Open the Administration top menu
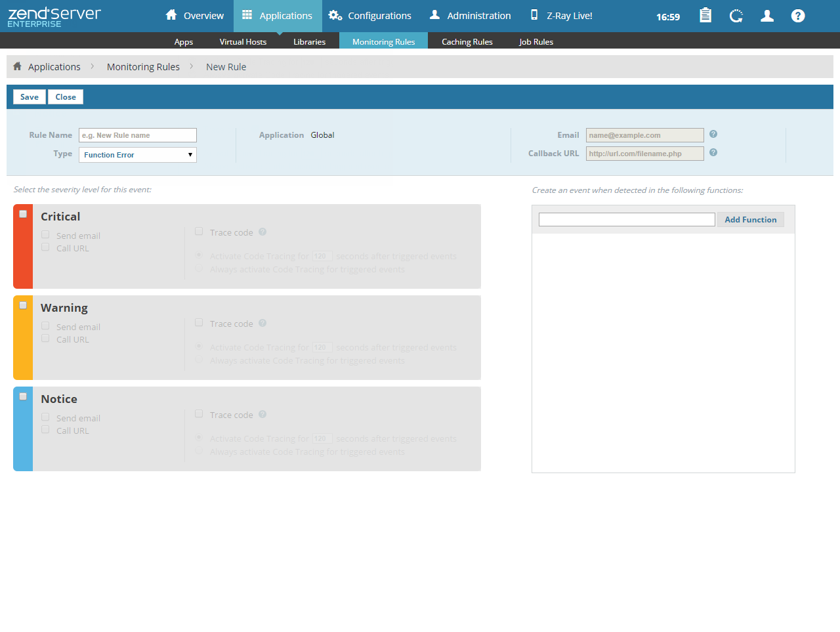 pyautogui.click(x=470, y=16)
